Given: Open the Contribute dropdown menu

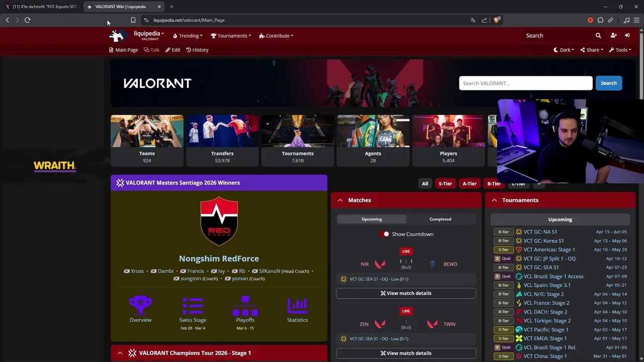Looking at the screenshot, I should (276, 36).
